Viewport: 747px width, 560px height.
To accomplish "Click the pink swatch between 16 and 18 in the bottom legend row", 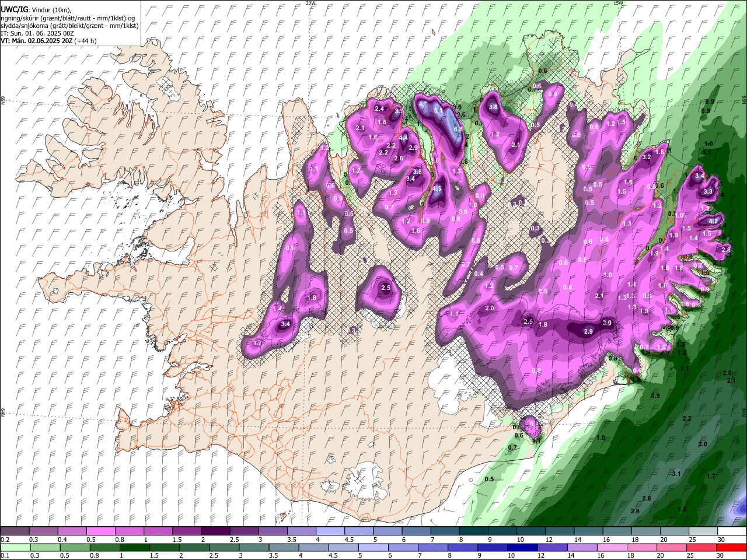I will pos(612,547).
